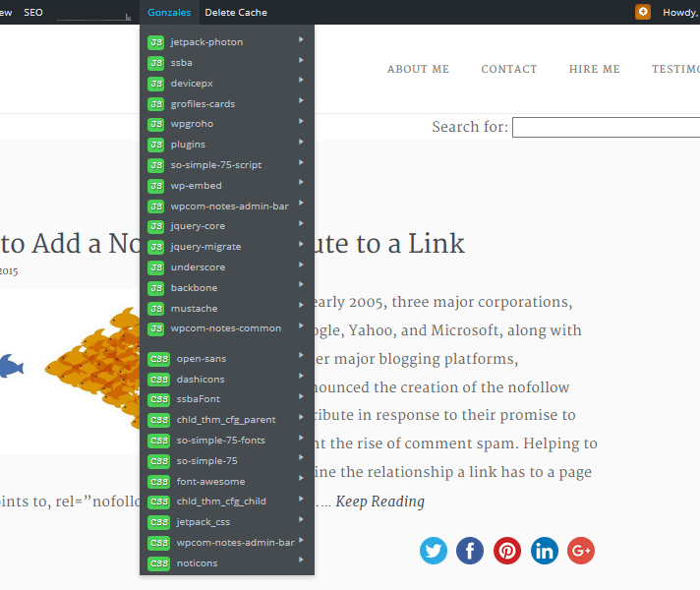This screenshot has height=590, width=700.
Task: Click the JS badge beside ssba
Action: (x=155, y=63)
